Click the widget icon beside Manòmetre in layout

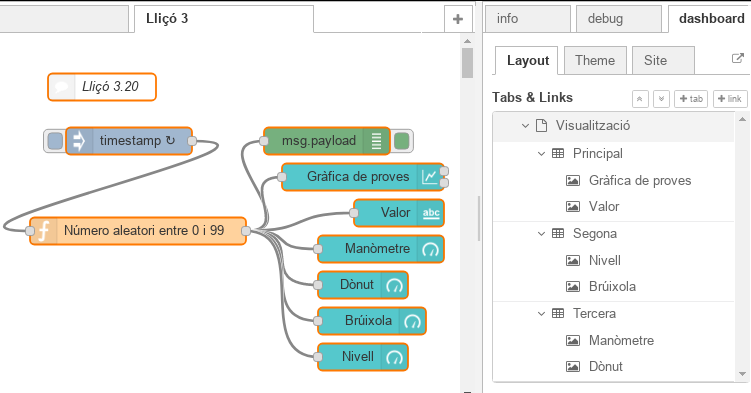coord(573,340)
